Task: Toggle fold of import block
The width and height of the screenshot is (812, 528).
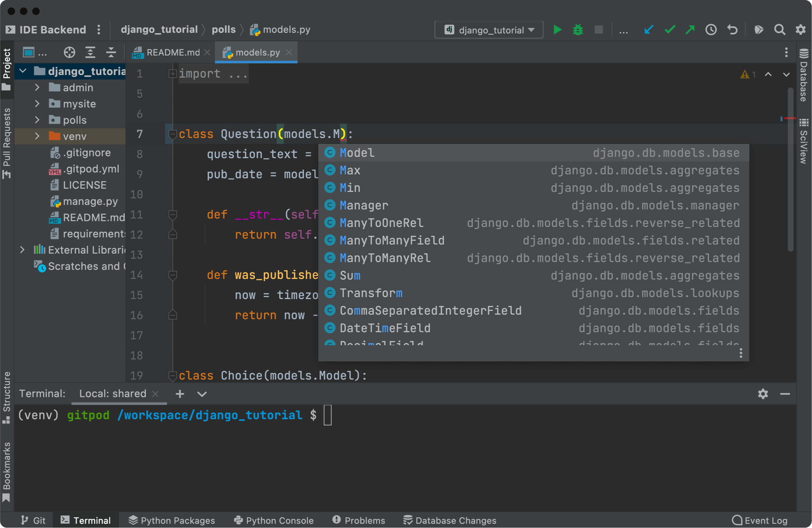Action: [173, 73]
